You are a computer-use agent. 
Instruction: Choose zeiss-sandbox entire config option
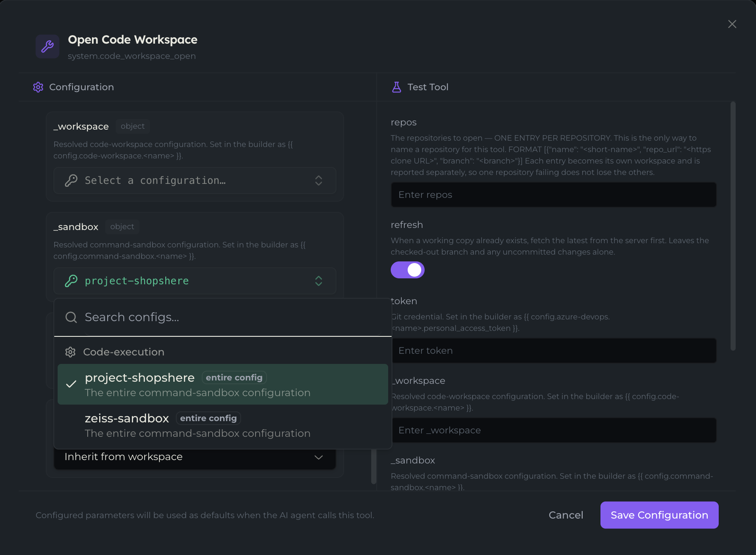coord(223,425)
